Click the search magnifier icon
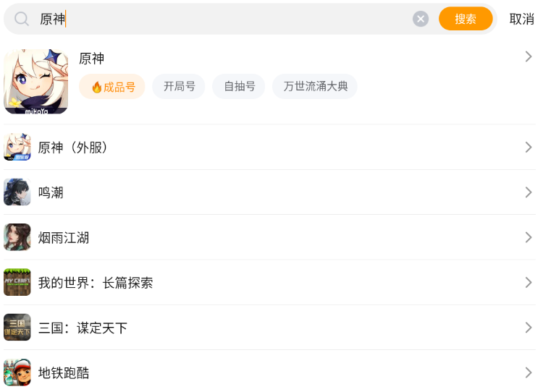This screenshot has height=392, width=543. pyautogui.click(x=22, y=19)
